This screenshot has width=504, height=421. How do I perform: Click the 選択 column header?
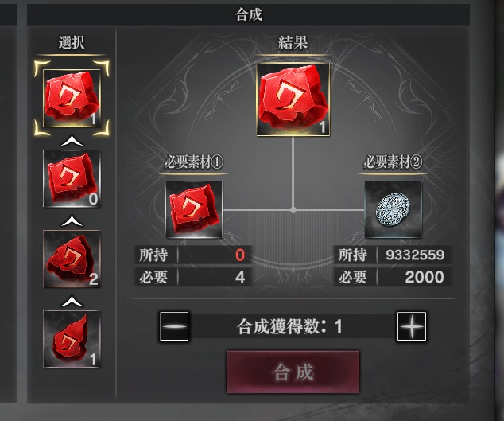tap(72, 42)
